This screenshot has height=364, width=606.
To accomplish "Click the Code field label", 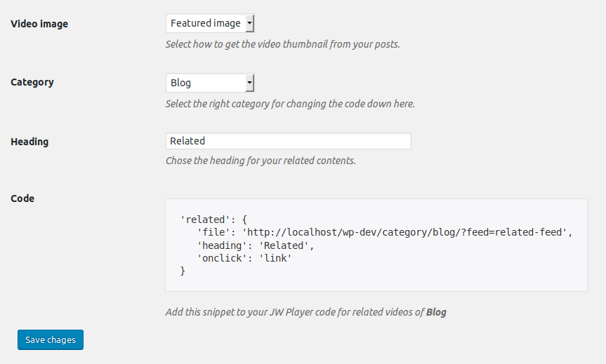I will (22, 198).
